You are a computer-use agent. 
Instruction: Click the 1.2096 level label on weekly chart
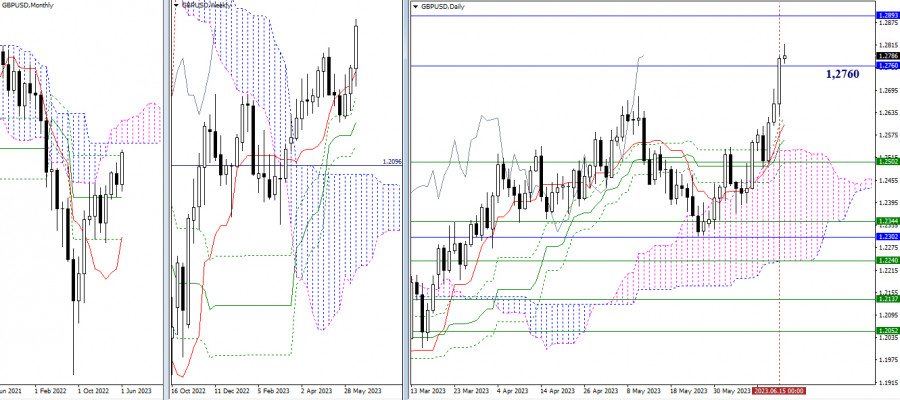tap(391, 162)
